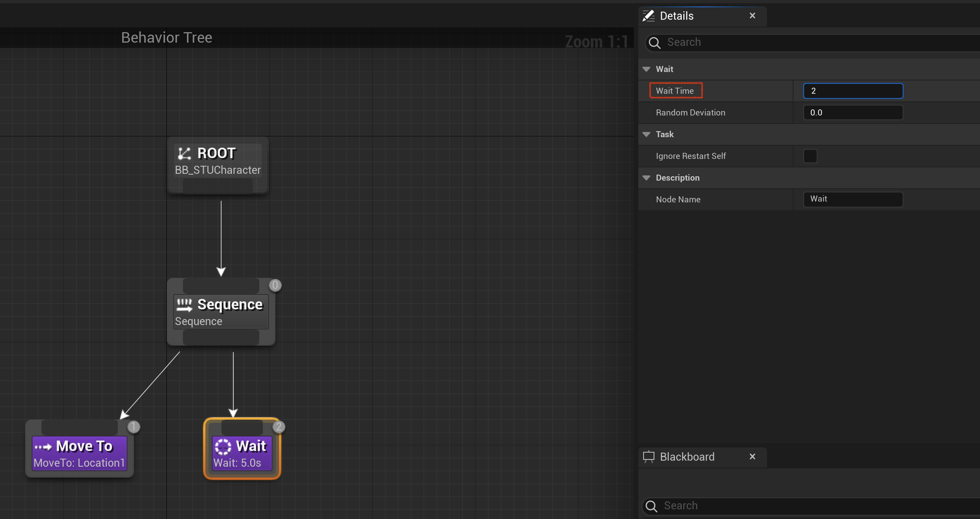
Task: Select the Sequence node title
Action: point(230,305)
